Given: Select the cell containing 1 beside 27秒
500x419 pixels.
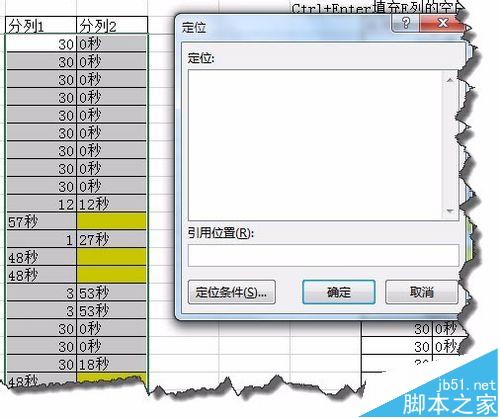Looking at the screenshot, I should (41, 239).
